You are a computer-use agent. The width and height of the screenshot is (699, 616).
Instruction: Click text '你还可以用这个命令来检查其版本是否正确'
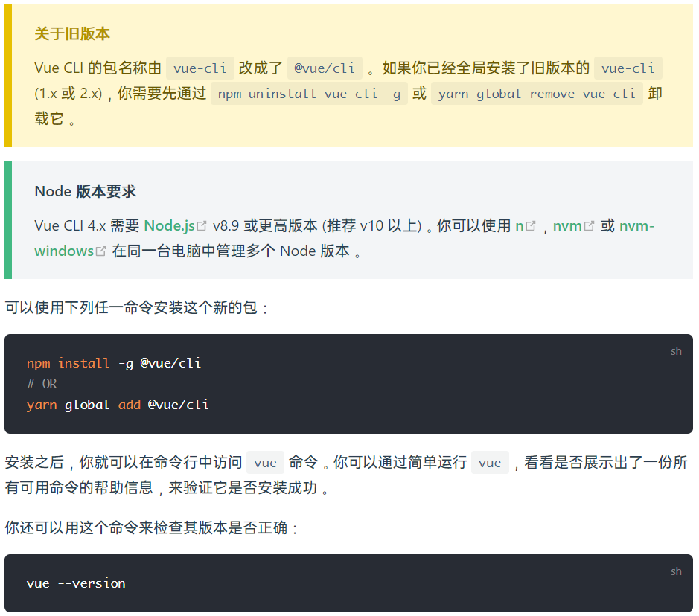tap(146, 527)
